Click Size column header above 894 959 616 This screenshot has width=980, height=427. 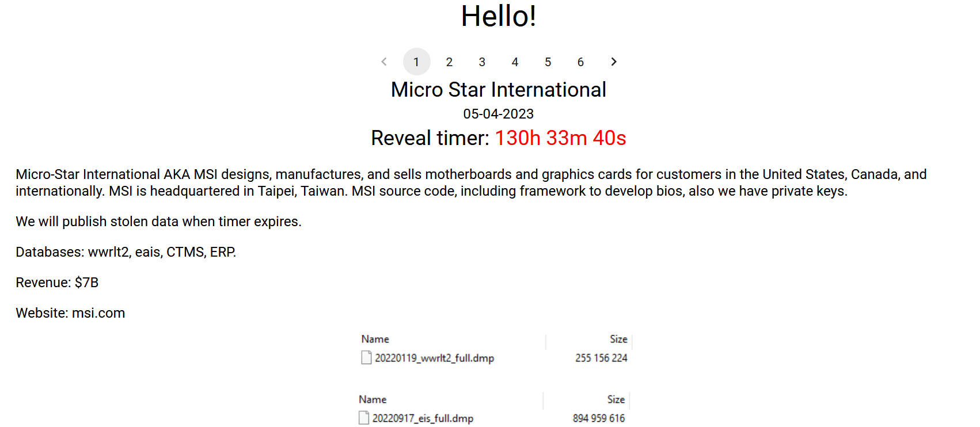pyautogui.click(x=616, y=399)
